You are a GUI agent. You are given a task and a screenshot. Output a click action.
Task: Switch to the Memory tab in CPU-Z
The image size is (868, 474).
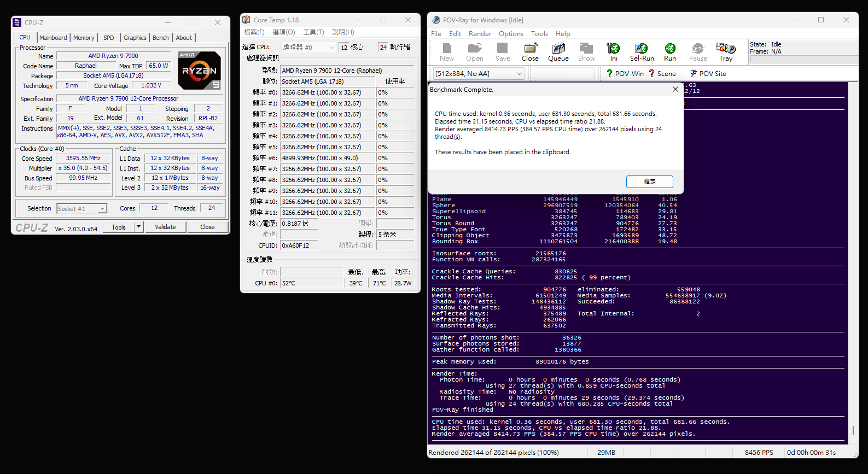84,38
